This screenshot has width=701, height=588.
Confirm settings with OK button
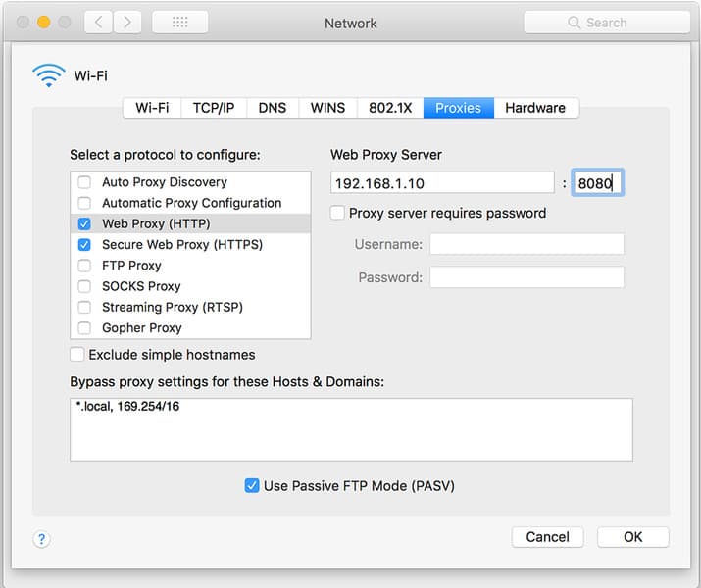(x=633, y=537)
